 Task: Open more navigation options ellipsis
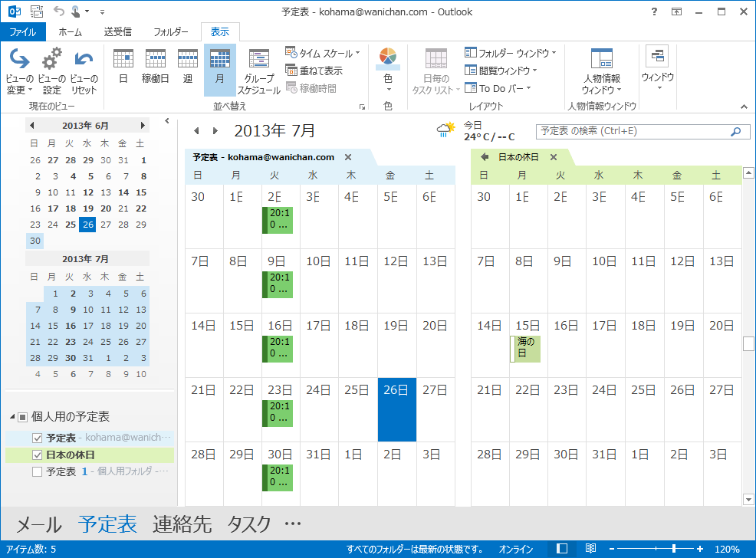coord(293,524)
